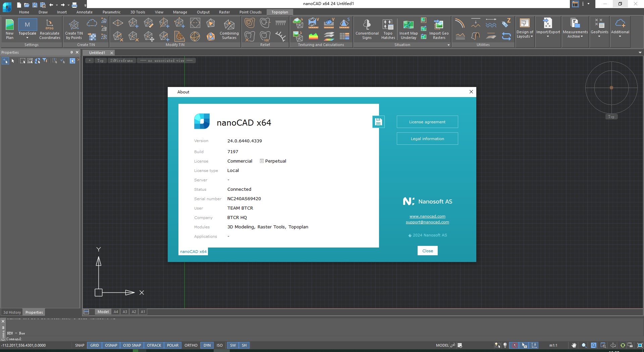Image resolution: width=644 pixels, height=352 pixels.
Task: Switch to the Annotate ribbon tab
Action: point(84,12)
